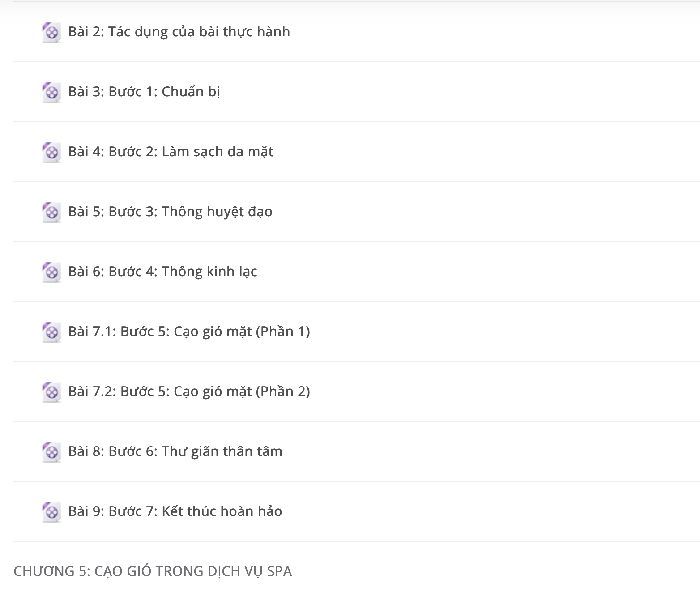Select video icon for Bài 5 Thông huyệt đạo
Screen dimensions: 700x613
tap(51, 213)
